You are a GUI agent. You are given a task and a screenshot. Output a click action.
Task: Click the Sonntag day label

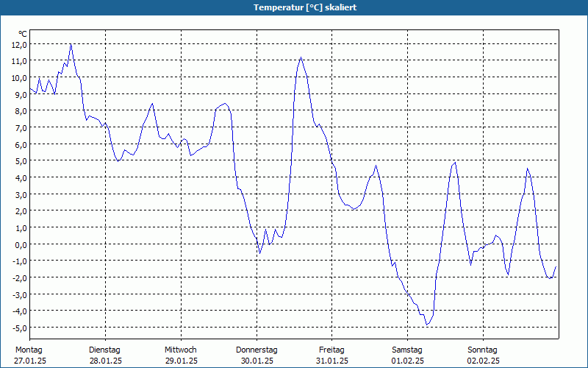click(x=482, y=350)
